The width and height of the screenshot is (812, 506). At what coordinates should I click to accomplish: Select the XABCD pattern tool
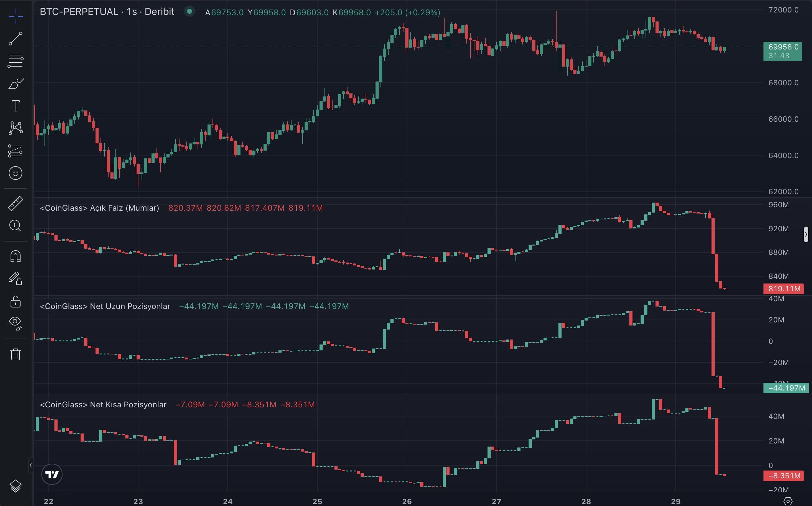coord(16,128)
